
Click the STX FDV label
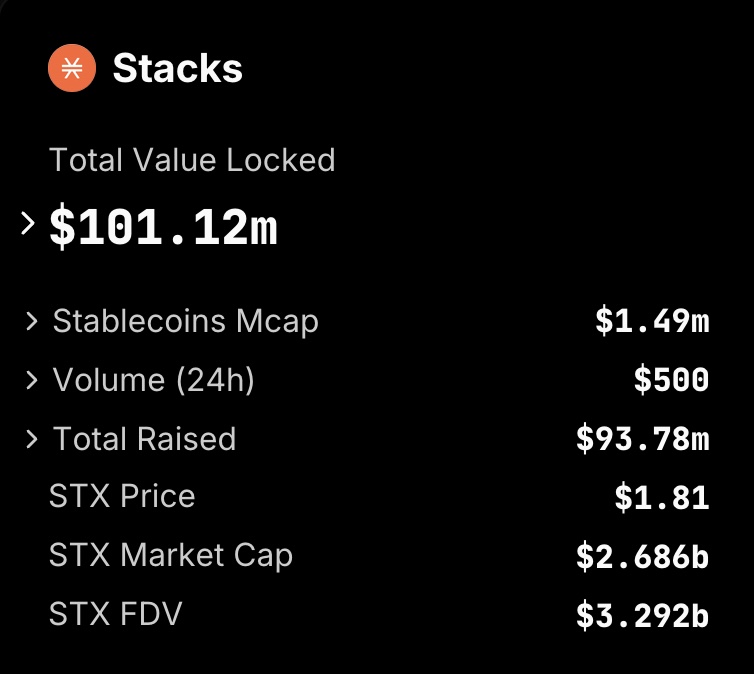(x=116, y=613)
